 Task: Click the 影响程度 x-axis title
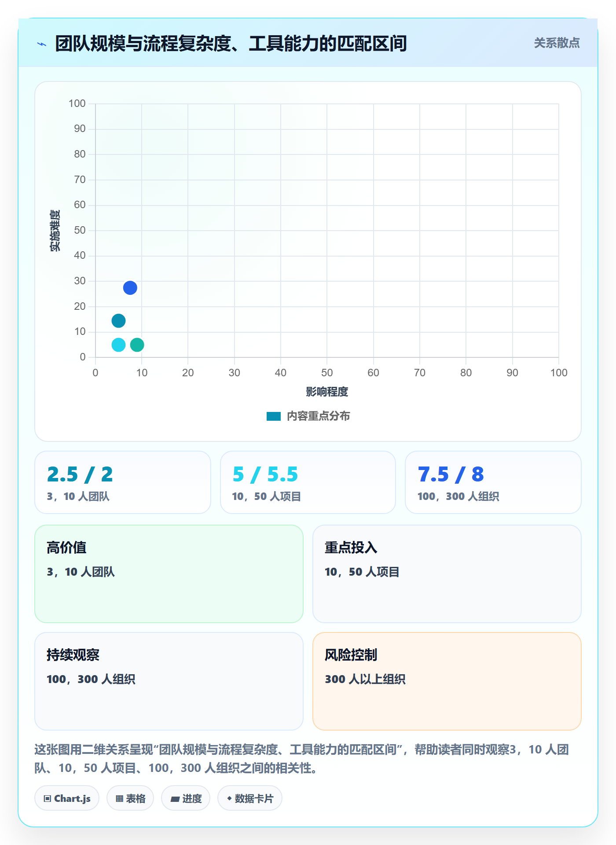pyautogui.click(x=327, y=392)
